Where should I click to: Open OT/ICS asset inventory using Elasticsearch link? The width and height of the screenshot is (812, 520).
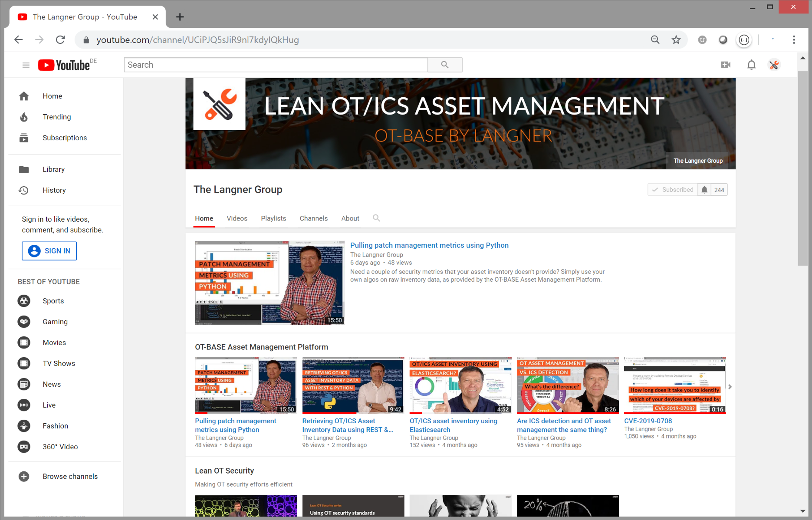(454, 425)
